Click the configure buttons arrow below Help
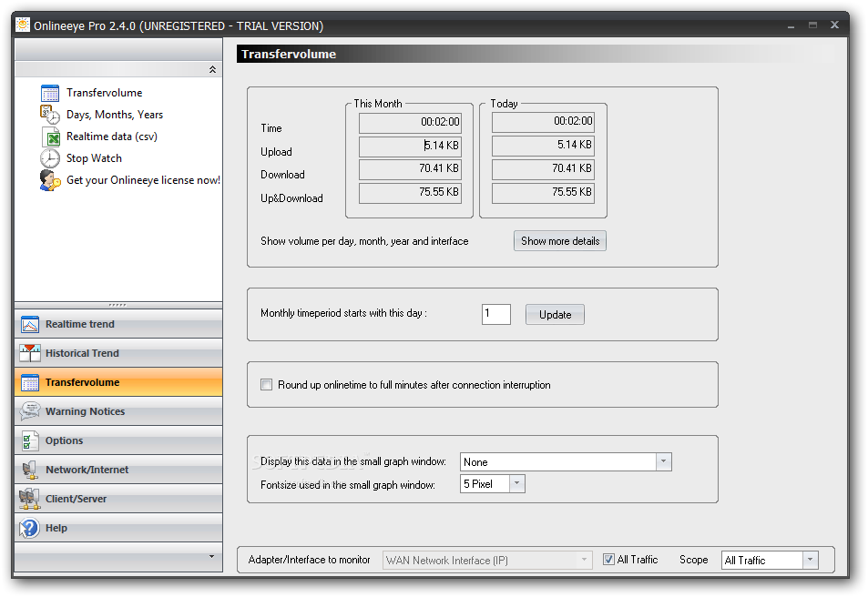The image size is (868, 597). point(211,556)
